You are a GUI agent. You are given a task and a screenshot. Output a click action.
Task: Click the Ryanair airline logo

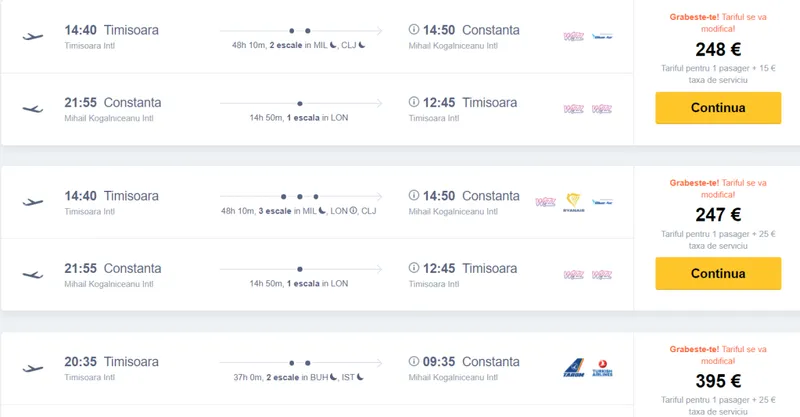(573, 201)
